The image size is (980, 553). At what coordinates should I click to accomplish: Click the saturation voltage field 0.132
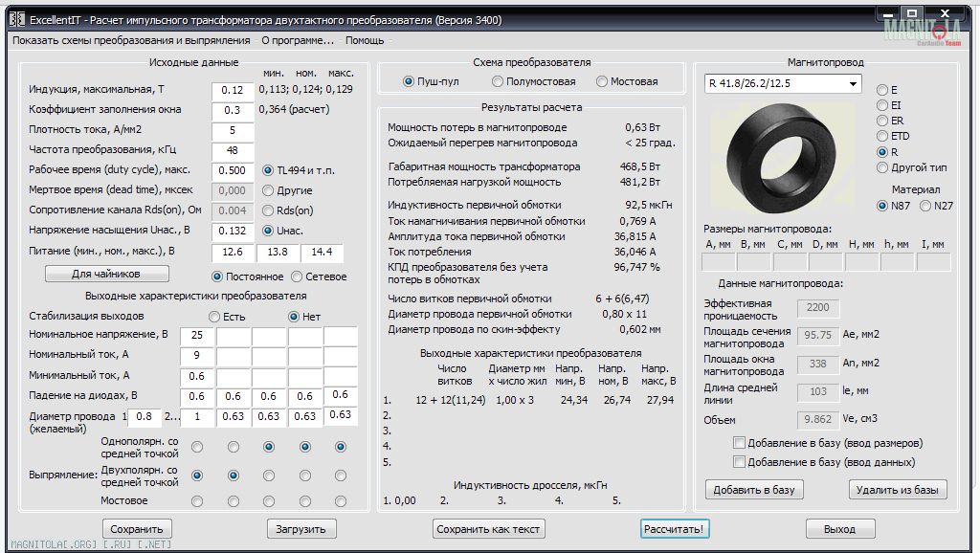pyautogui.click(x=233, y=231)
